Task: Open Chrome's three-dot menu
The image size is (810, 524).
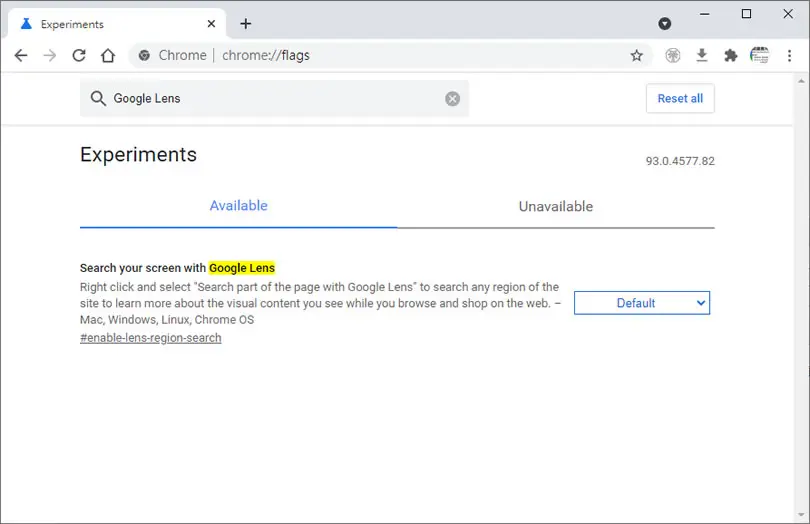Action: tap(789, 55)
